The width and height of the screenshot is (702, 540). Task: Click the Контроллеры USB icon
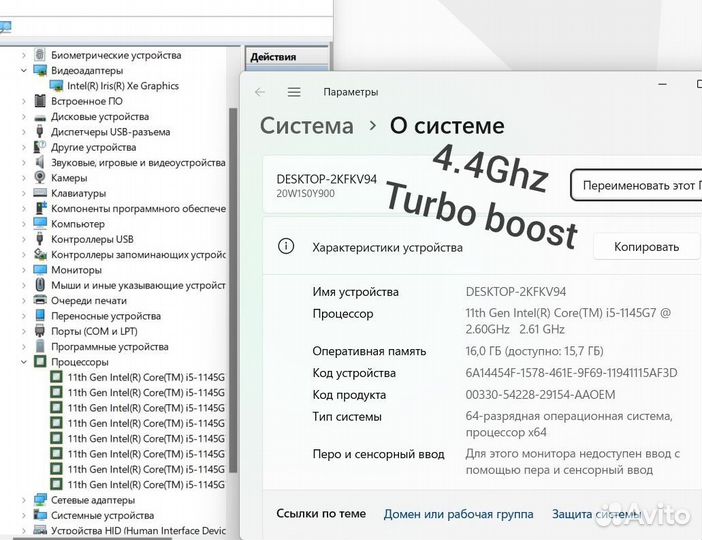(x=40, y=239)
